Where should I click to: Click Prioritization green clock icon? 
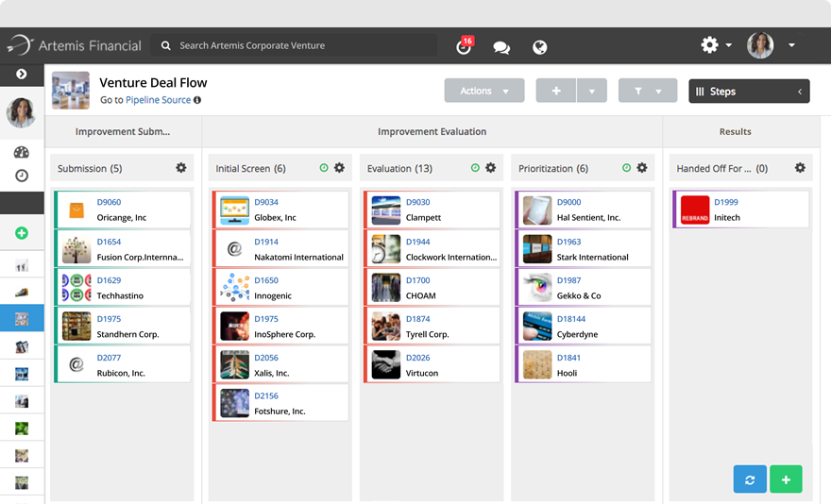626,168
